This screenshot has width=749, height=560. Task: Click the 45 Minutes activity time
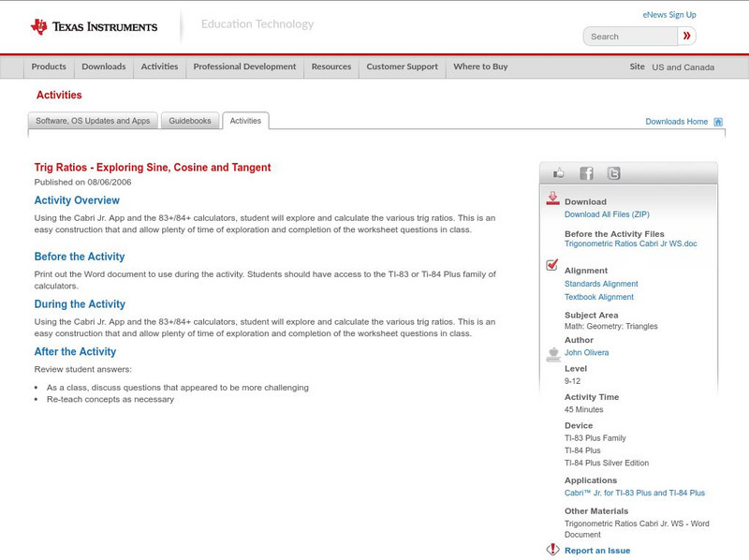coord(583,409)
